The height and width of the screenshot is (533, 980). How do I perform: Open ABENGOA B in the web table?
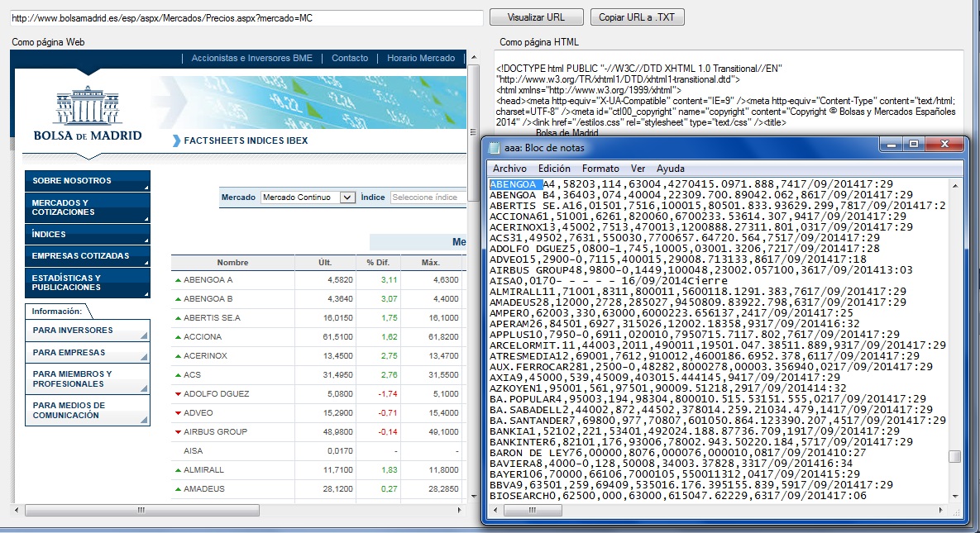click(208, 298)
